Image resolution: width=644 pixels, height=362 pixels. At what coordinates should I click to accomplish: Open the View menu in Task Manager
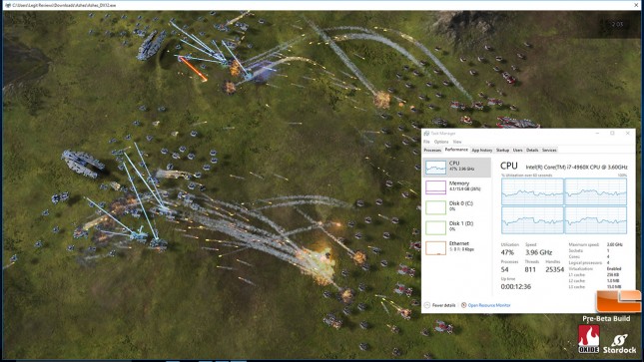(457, 142)
